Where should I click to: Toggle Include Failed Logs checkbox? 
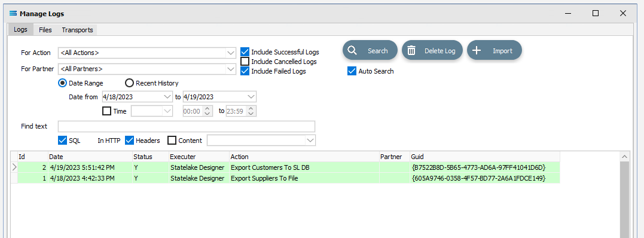(245, 71)
